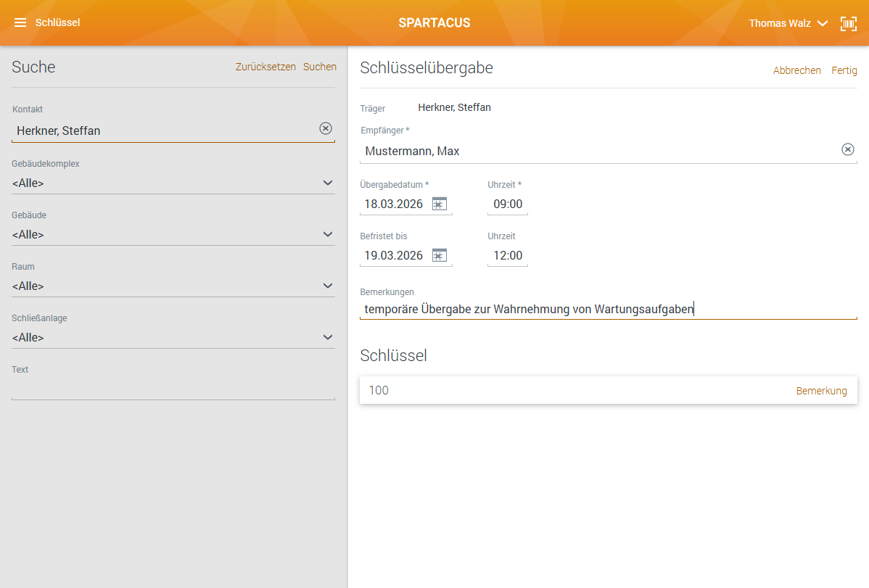The image size is (869, 588).
Task: Clear the Kontakt field Herkner, Steffan
Action: click(326, 128)
